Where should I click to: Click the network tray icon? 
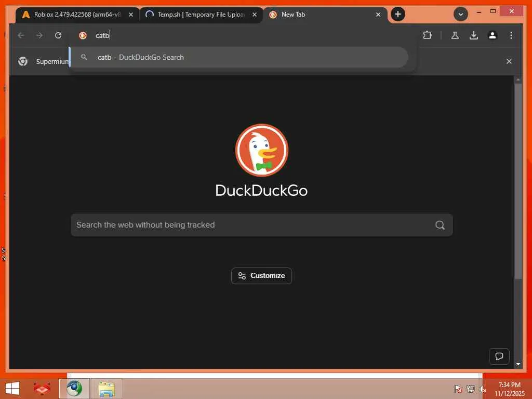470,389
